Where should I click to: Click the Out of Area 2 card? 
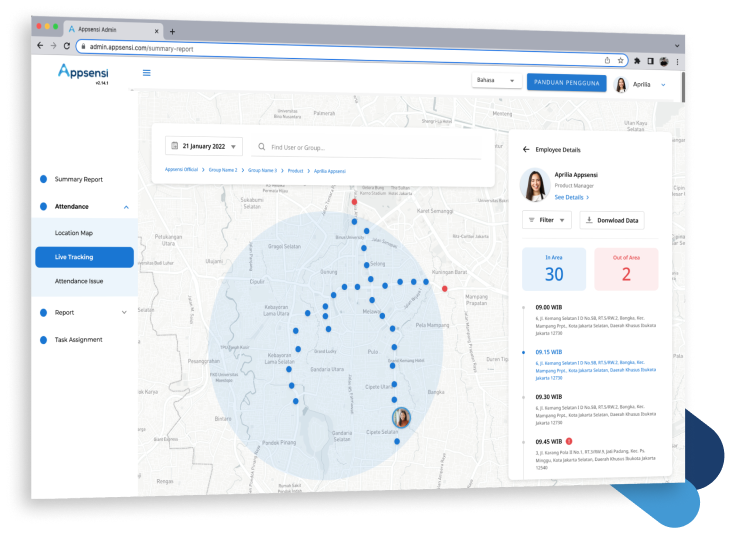pyautogui.click(x=626, y=270)
